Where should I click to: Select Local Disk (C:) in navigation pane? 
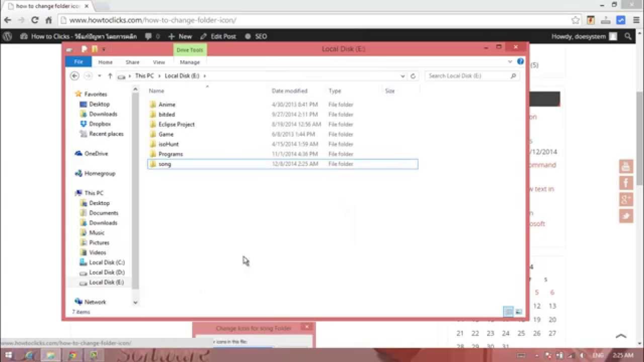point(107,262)
